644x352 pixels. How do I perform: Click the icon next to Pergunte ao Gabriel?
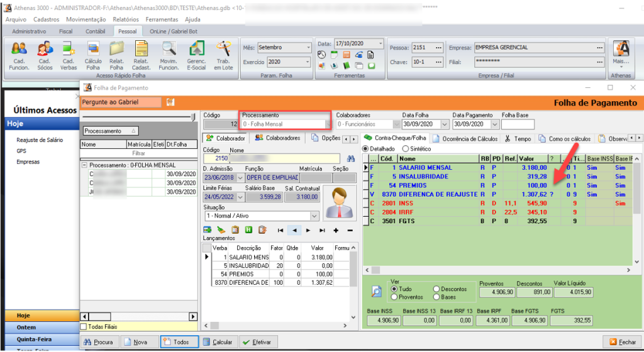pos(170,102)
